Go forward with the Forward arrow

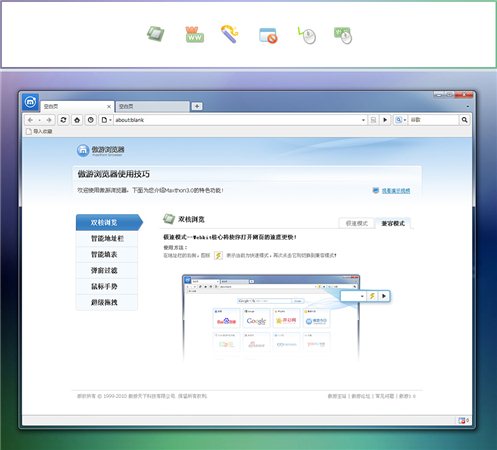click(49, 120)
